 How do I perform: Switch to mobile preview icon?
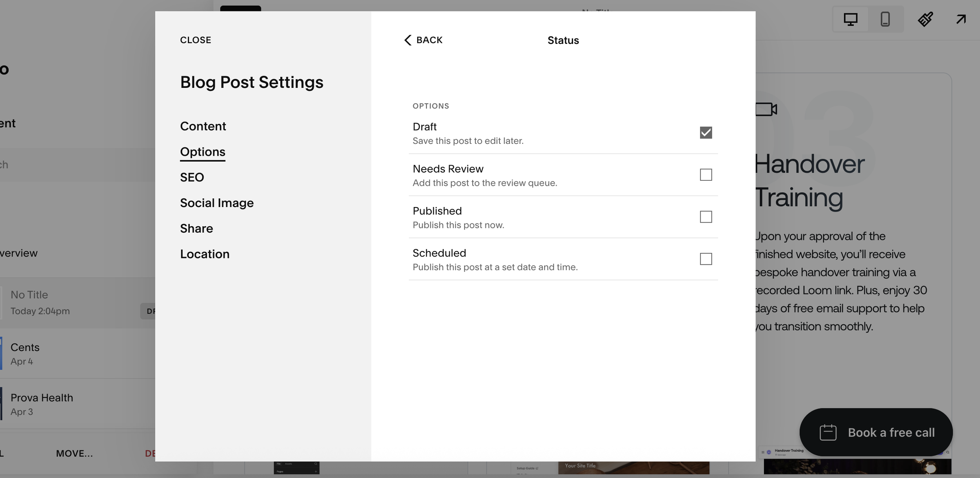885,19
